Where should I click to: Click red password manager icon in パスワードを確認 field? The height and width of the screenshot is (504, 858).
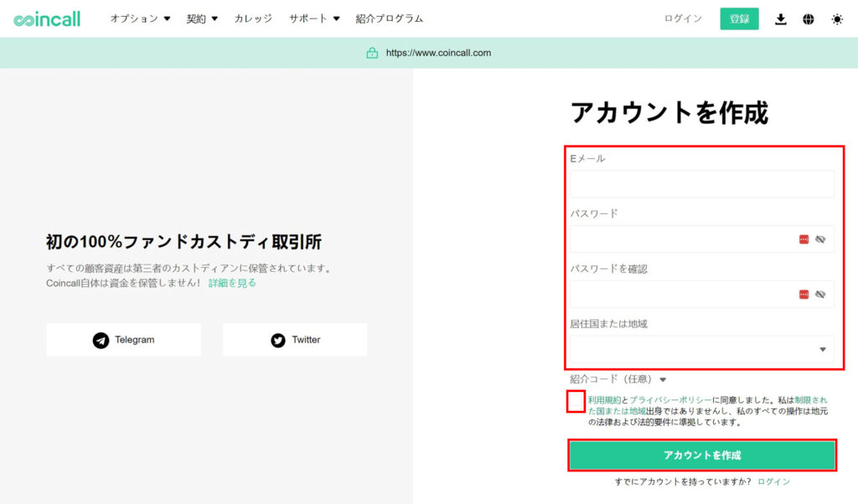click(x=804, y=295)
